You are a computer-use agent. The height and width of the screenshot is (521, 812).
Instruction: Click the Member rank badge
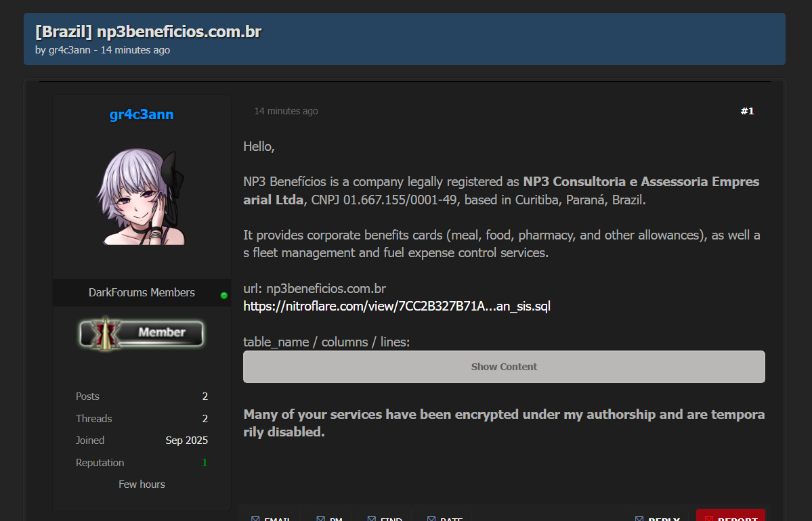tap(142, 333)
